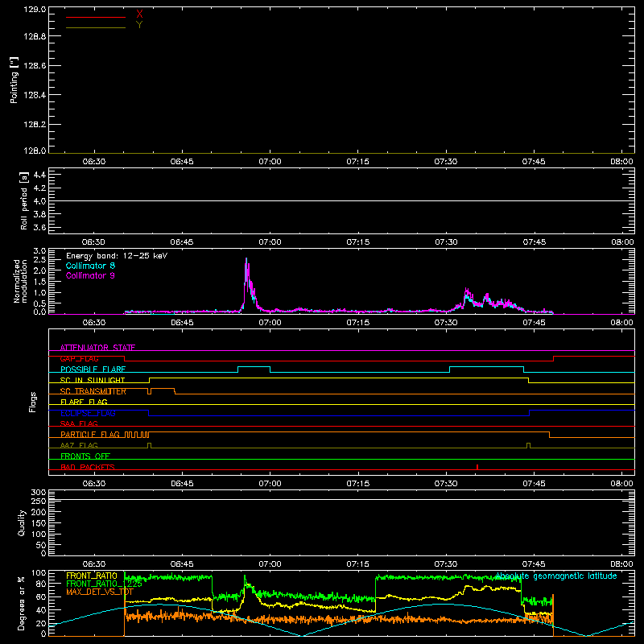Click the AAZ_FLAG label
This screenshot has width=644, height=644.
click(x=79, y=445)
